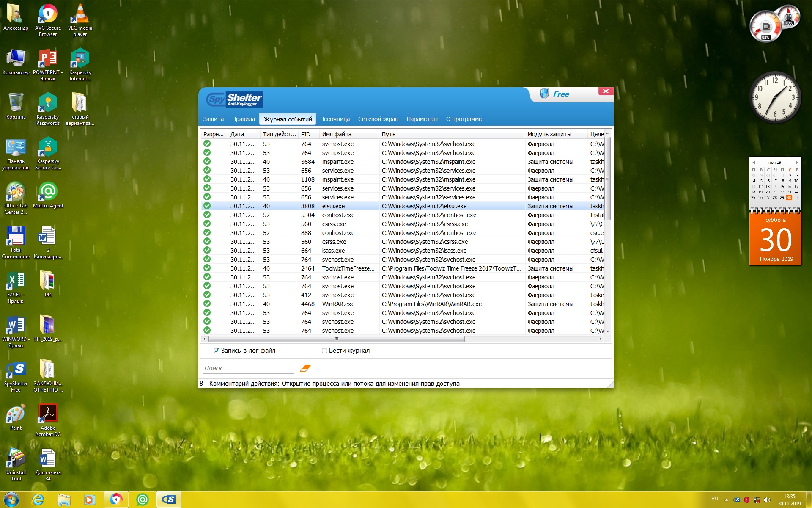Enable the 'Вести журнал' checkbox

pyautogui.click(x=325, y=351)
